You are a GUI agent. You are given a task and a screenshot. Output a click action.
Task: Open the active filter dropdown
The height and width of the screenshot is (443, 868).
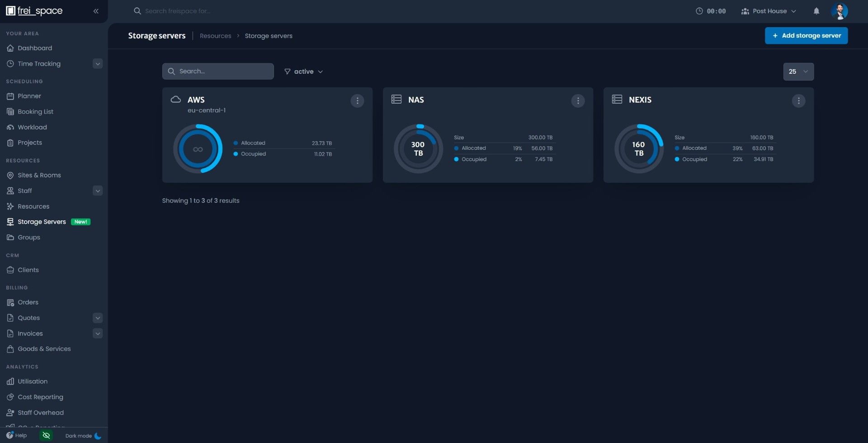[303, 71]
